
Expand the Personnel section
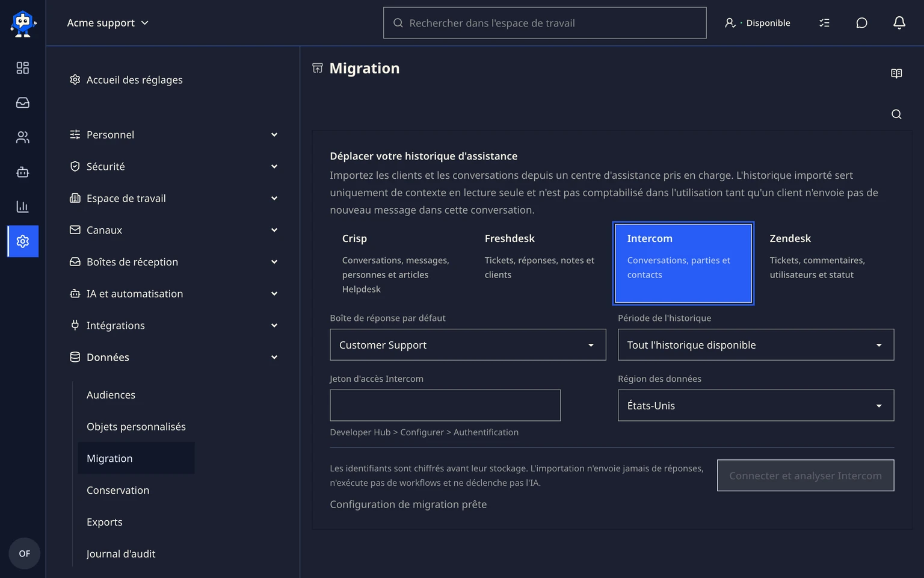pos(173,135)
